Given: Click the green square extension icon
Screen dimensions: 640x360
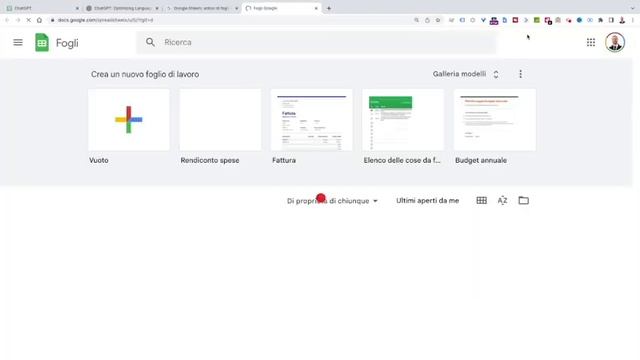Looking at the screenshot, I should click(537, 20).
